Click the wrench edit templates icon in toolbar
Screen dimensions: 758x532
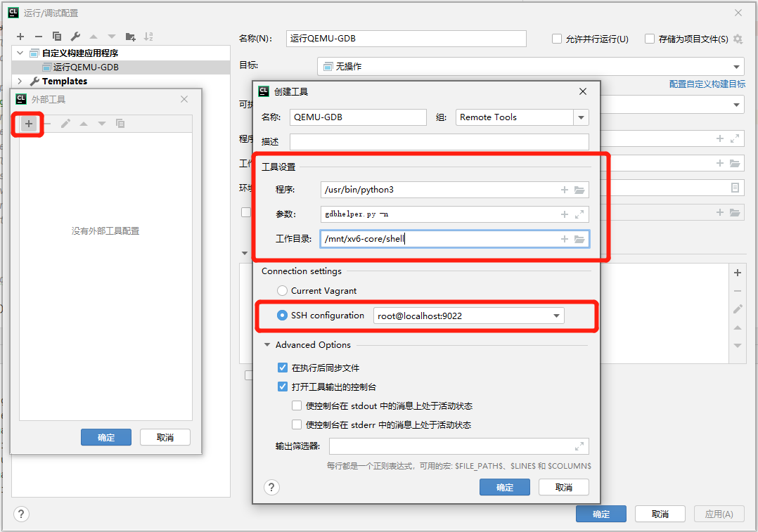(x=75, y=37)
